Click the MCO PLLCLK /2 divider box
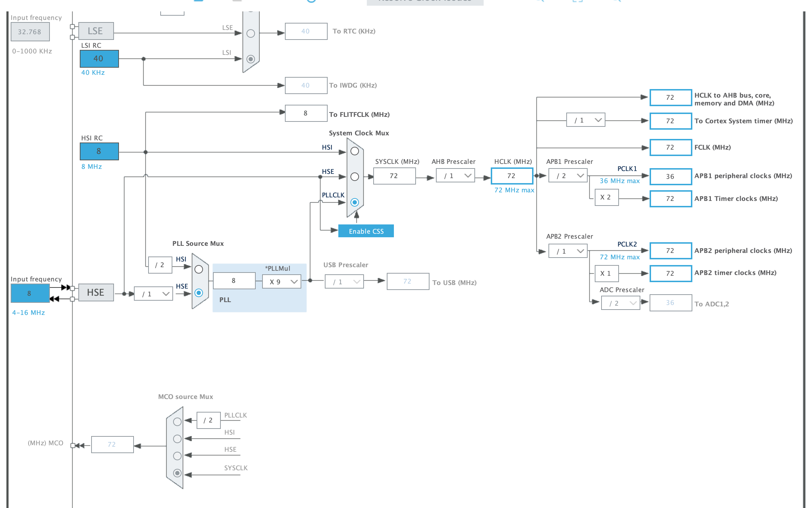812x508 pixels. click(209, 420)
